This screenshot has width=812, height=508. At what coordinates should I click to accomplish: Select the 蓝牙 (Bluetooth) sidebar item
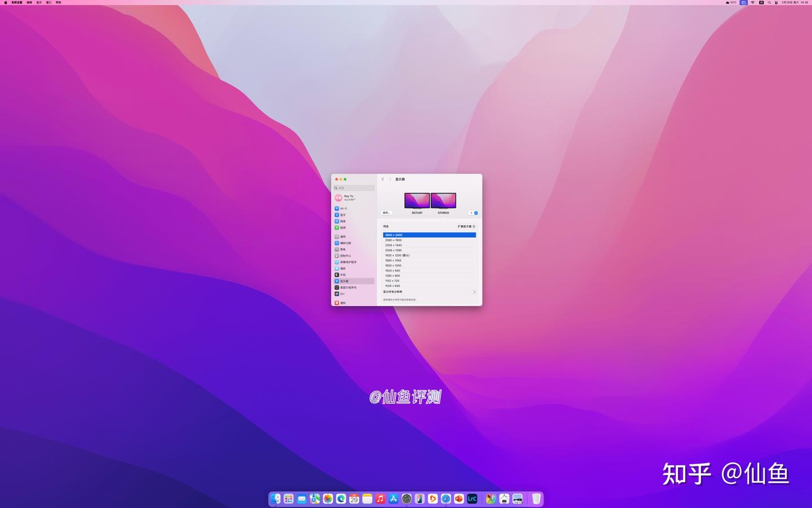(x=343, y=214)
